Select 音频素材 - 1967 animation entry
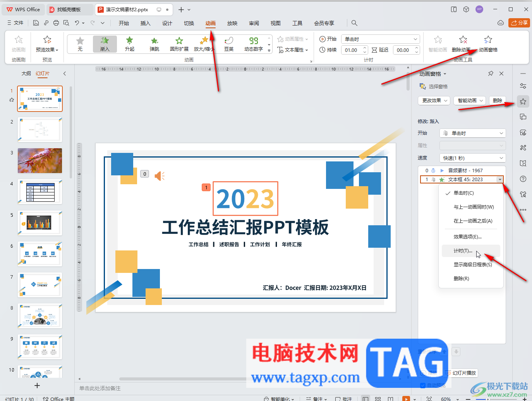 (462, 171)
